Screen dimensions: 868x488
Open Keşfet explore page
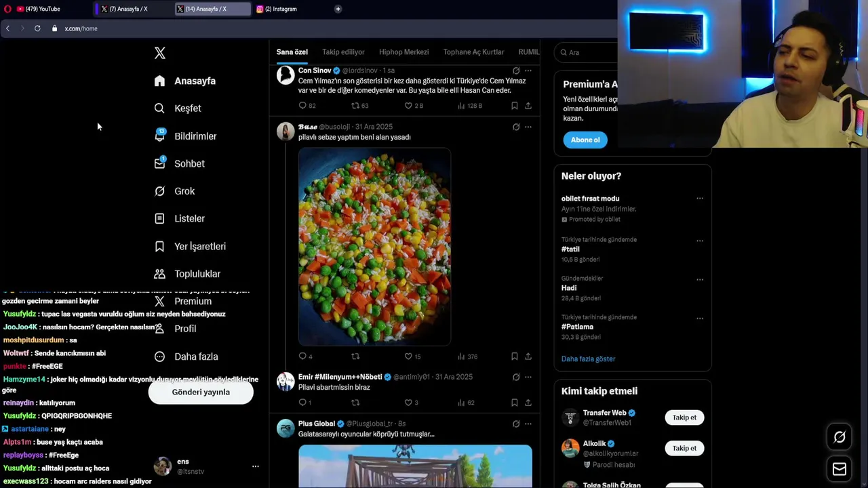point(178,108)
